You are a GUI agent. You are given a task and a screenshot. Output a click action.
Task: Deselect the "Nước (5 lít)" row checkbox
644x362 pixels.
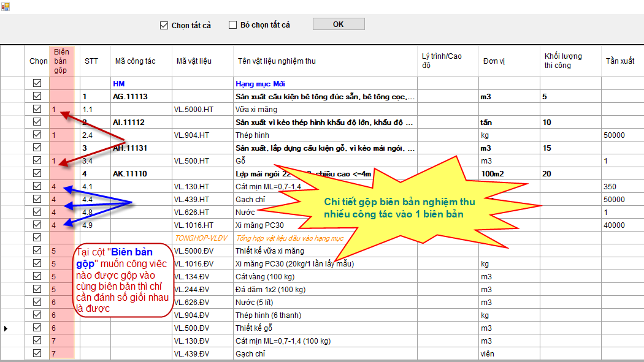coord(37,302)
